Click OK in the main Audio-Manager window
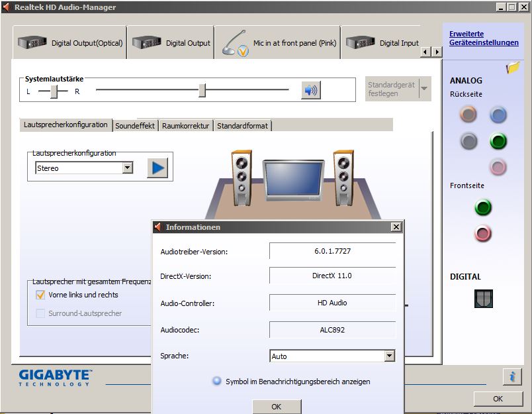Viewport: 532px width, 414px height. [x=498, y=399]
